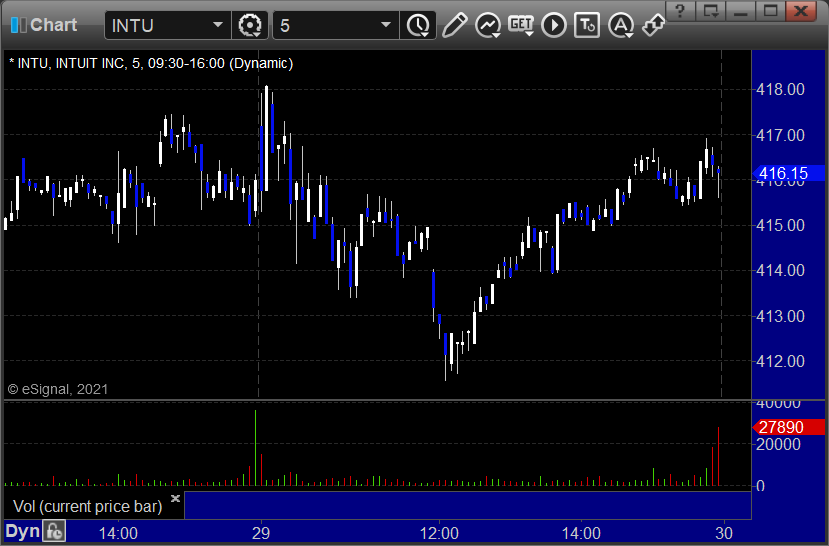Click the 29 date label on time axis
Viewport: 829px width, 546px height.
tap(261, 533)
